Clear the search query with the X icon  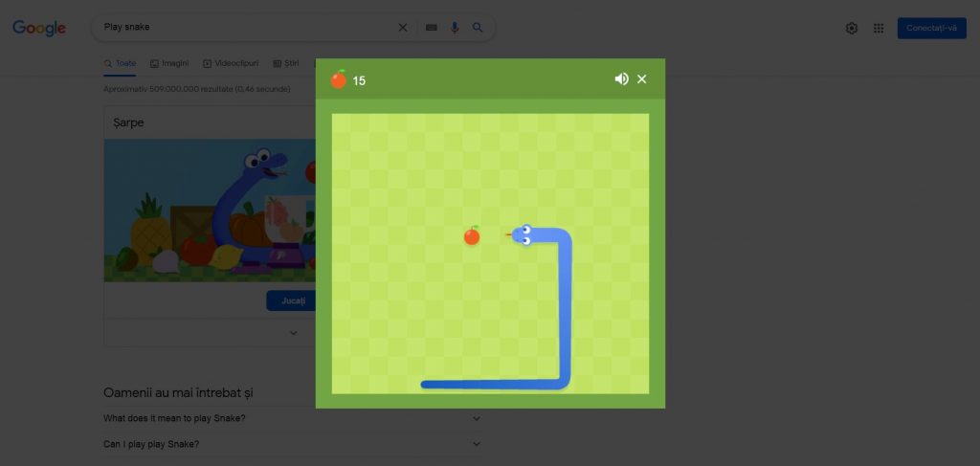pyautogui.click(x=403, y=28)
